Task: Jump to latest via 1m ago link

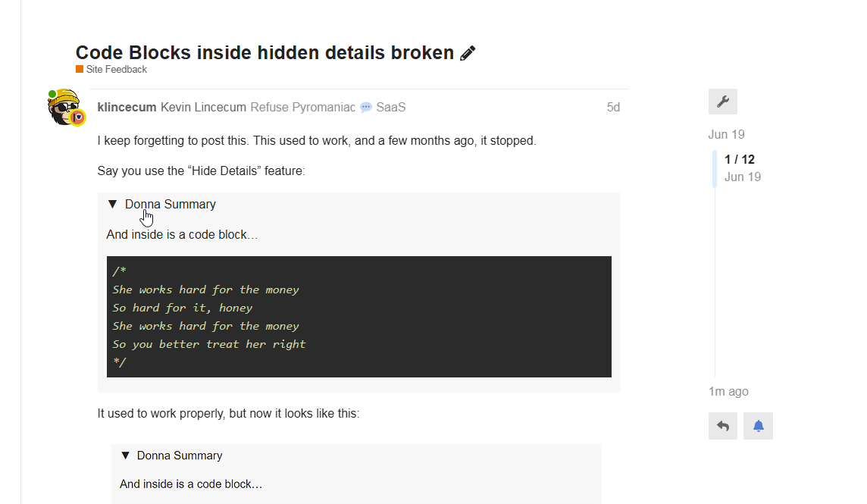Action: point(728,391)
